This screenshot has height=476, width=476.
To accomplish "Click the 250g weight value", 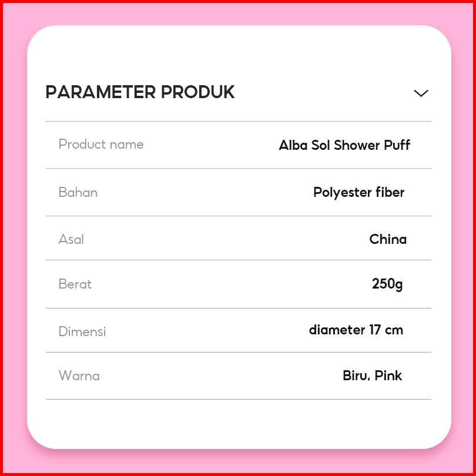I will point(387,284).
